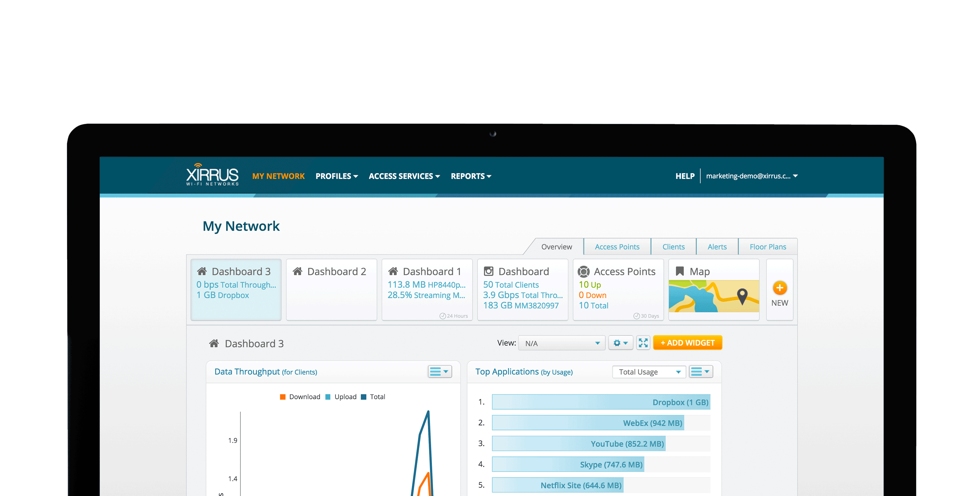
Task: Click the Dashboard card square icon
Action: coord(488,272)
